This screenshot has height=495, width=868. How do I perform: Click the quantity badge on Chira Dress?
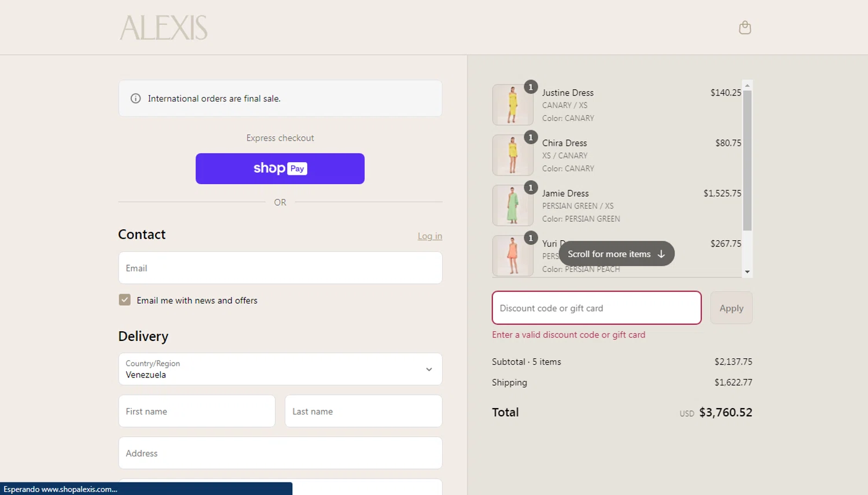point(531,137)
